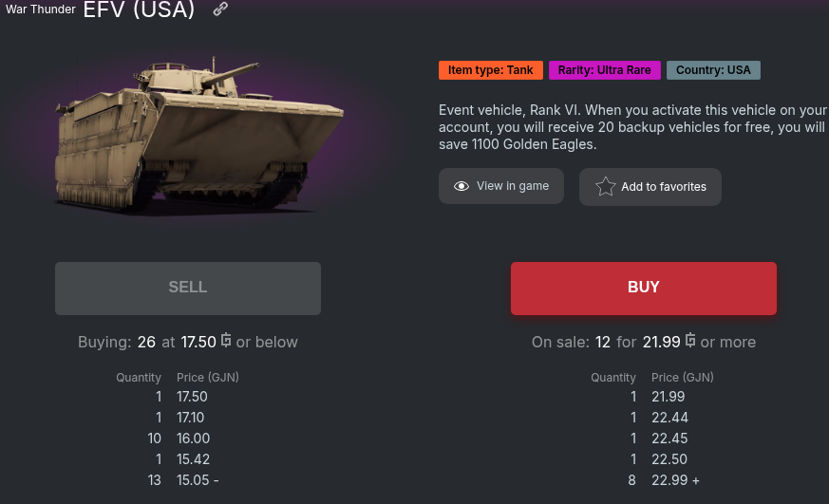Click the GJN coin icon after 17.50
Screen dimensions: 829x504
coord(226,341)
